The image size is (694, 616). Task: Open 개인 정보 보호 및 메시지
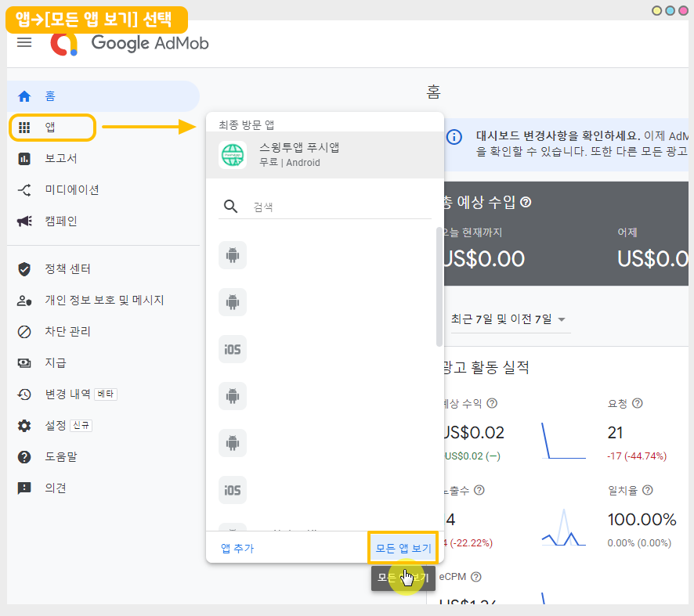point(103,301)
